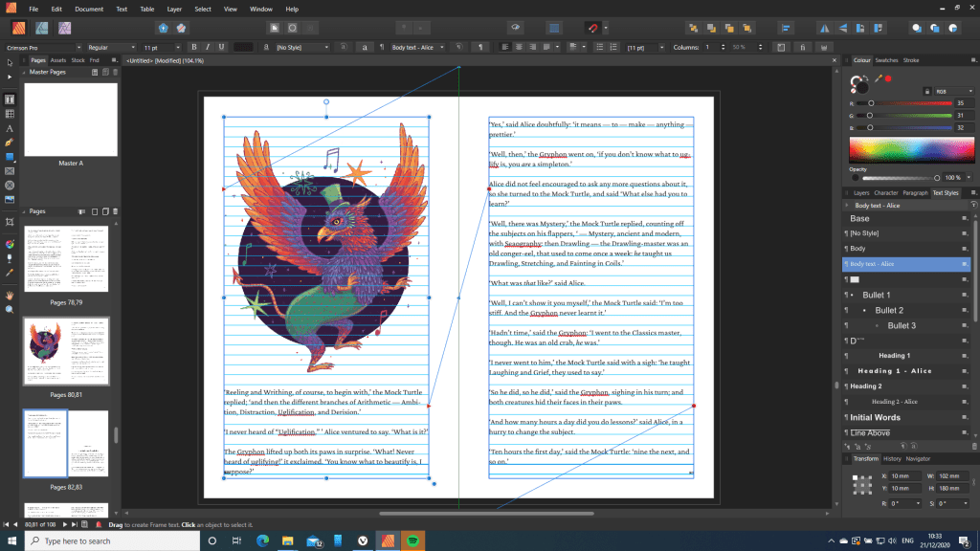Select the Place Image tool
The image size is (980, 551).
[10, 200]
